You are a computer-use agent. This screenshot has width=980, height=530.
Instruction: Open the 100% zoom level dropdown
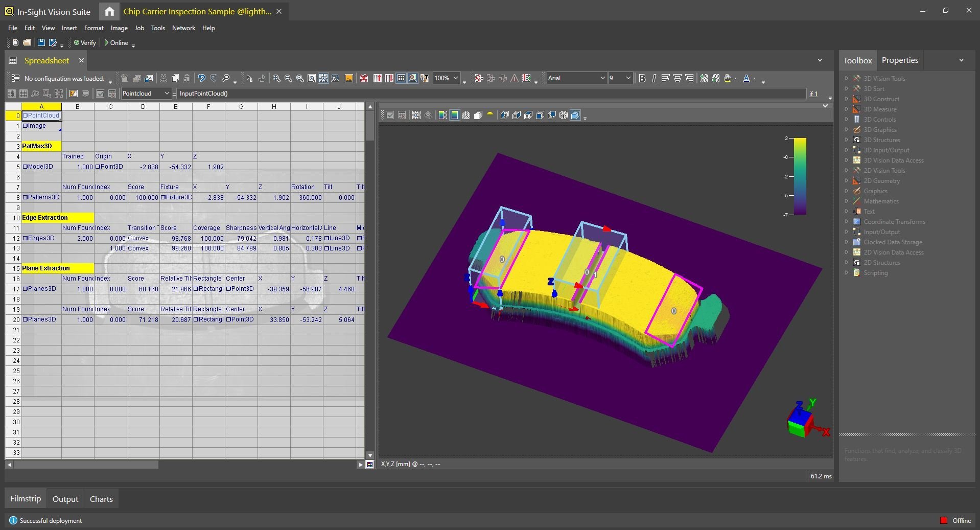click(455, 78)
